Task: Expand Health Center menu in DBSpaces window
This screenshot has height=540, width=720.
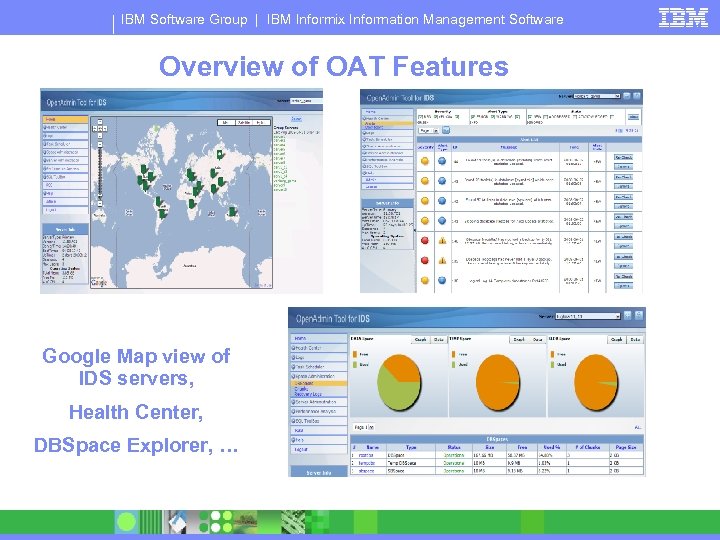Action: pyautogui.click(x=318, y=348)
